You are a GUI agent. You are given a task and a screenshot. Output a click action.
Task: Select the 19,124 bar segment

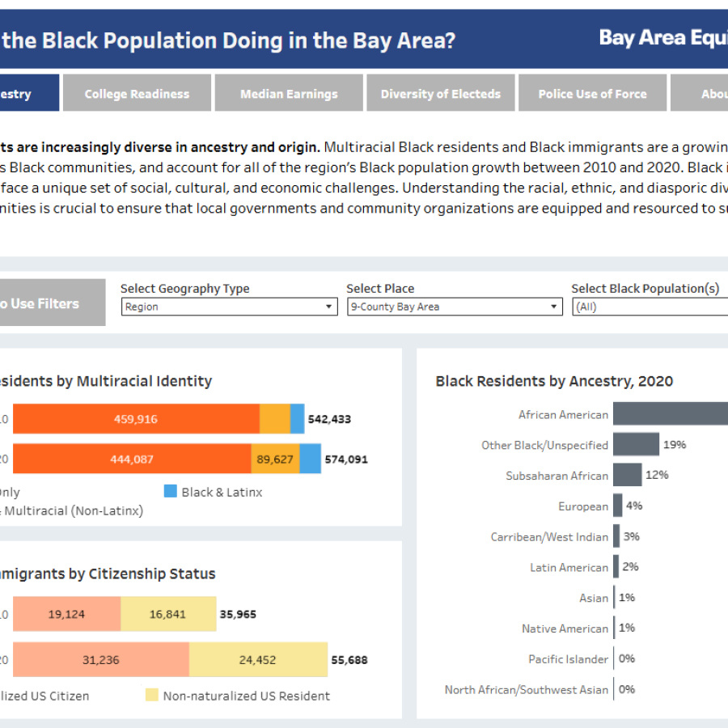pyautogui.click(x=67, y=614)
